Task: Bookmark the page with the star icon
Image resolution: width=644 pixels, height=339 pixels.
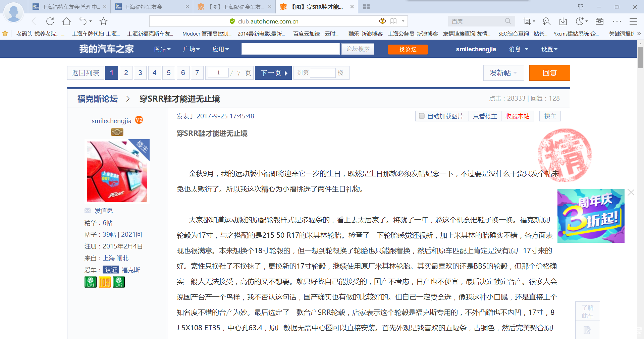Action: click(x=103, y=21)
